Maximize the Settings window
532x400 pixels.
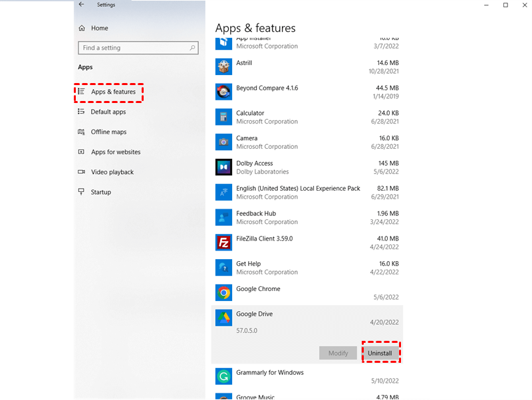pyautogui.click(x=505, y=5)
